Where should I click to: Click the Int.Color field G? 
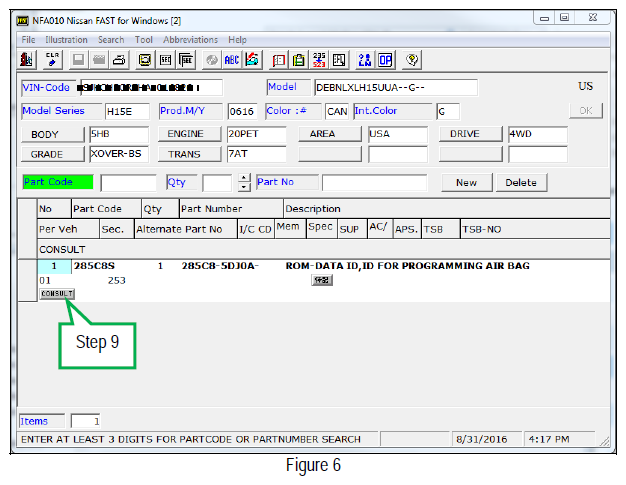point(448,111)
